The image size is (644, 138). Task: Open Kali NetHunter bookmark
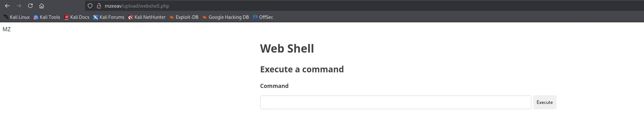tap(147, 17)
